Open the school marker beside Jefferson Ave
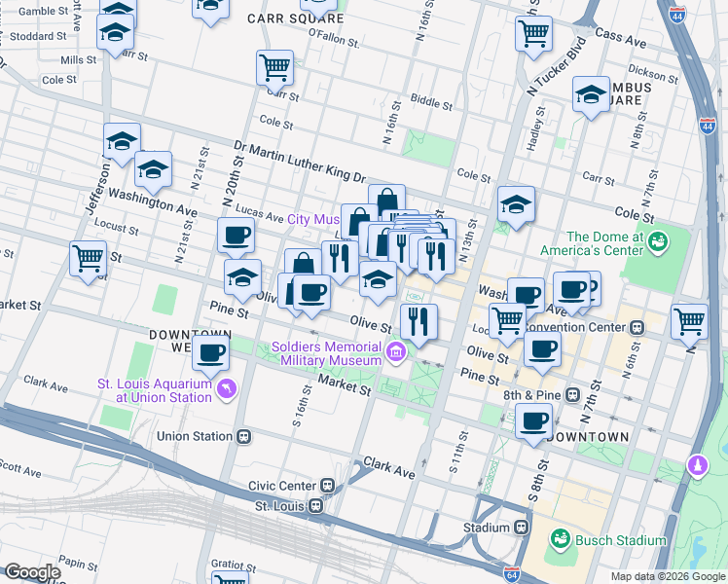 122,143
